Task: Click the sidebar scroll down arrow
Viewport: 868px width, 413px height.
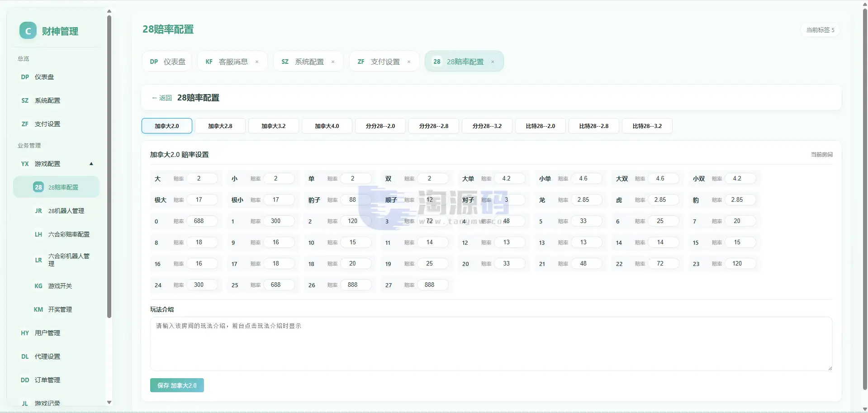Action: [x=109, y=402]
